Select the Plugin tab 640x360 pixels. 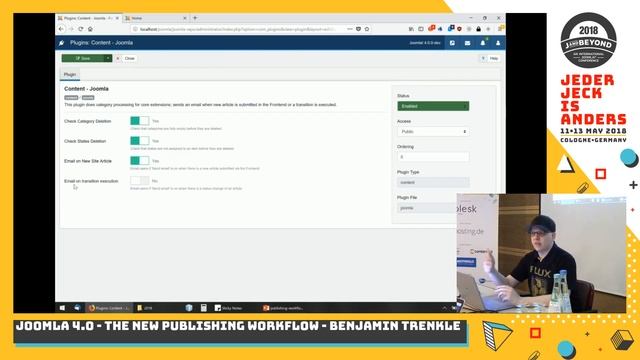[x=70, y=74]
